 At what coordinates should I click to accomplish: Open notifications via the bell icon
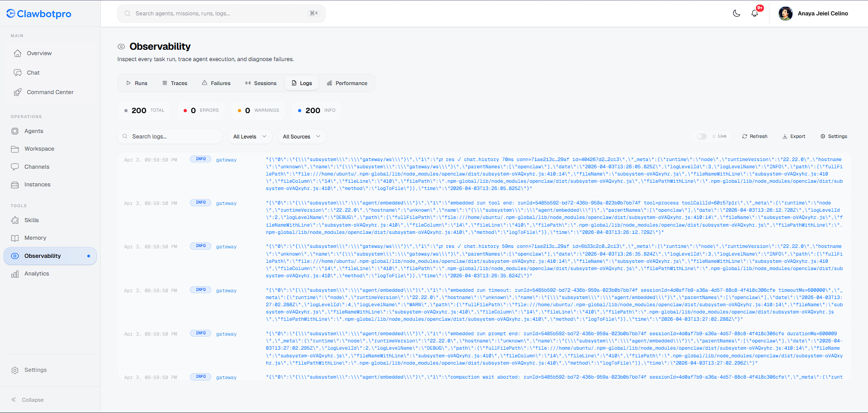click(x=754, y=14)
